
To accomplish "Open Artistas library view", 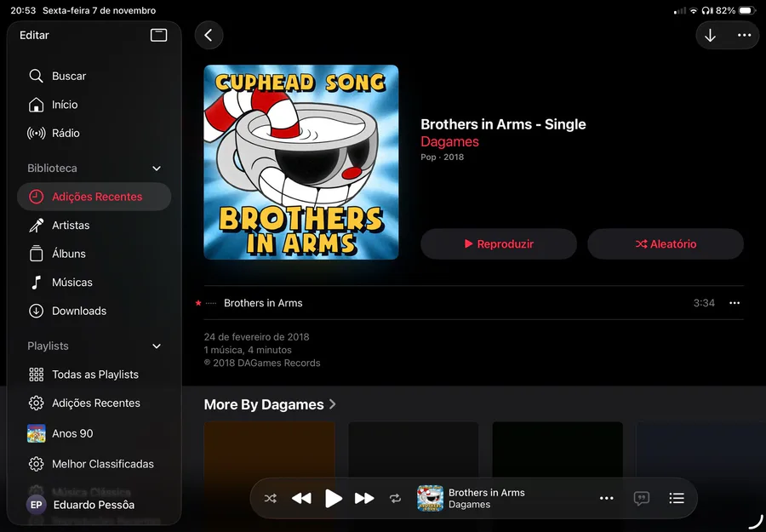I will [94, 226].
